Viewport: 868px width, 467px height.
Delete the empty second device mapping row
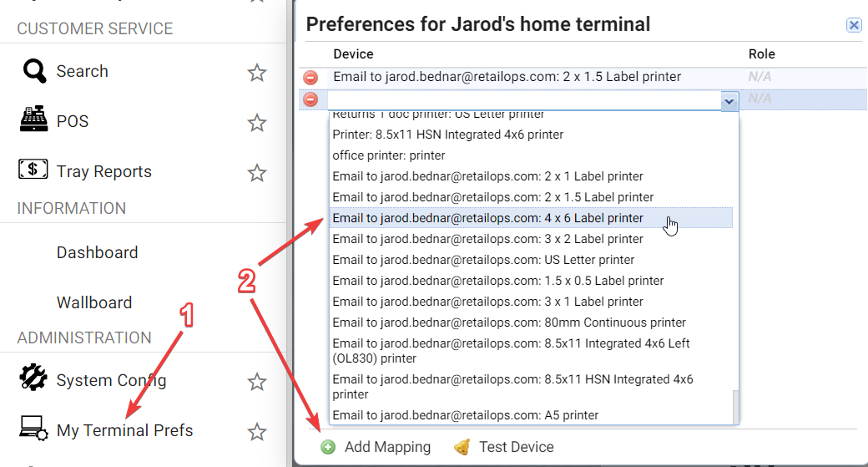(x=310, y=99)
